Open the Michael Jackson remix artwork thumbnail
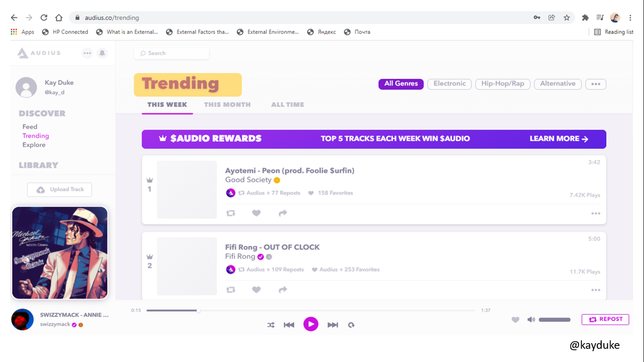The image size is (644, 362). click(60, 253)
